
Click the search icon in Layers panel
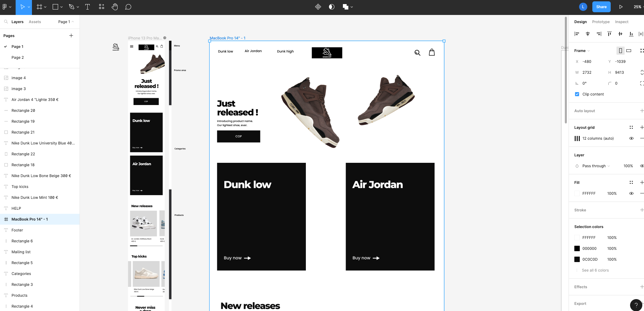(x=6, y=22)
